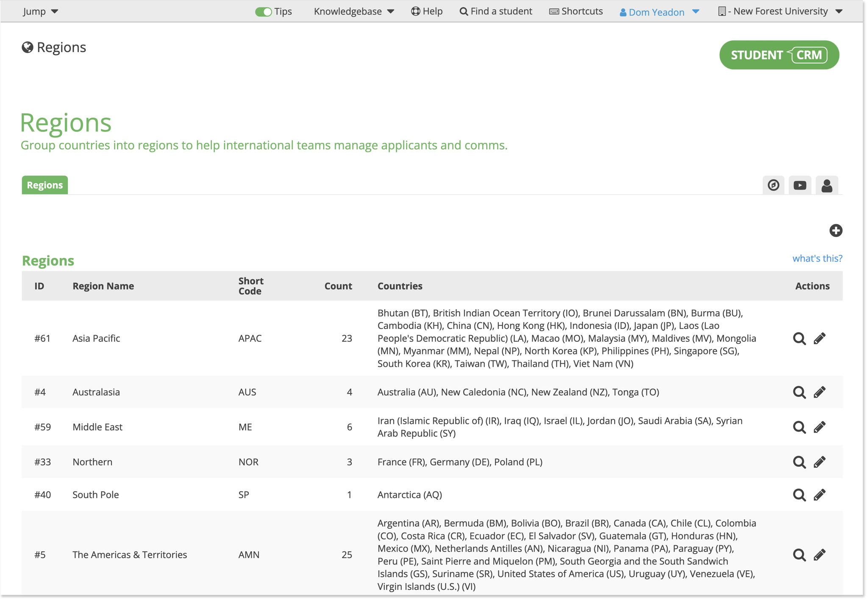View the Middle East region with its magnifier
The image size is (868, 600).
coord(799,427)
